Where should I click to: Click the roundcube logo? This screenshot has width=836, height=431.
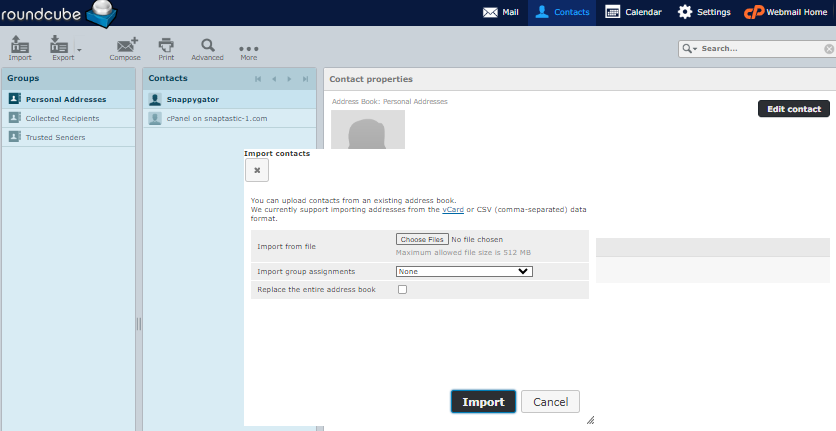tap(58, 13)
